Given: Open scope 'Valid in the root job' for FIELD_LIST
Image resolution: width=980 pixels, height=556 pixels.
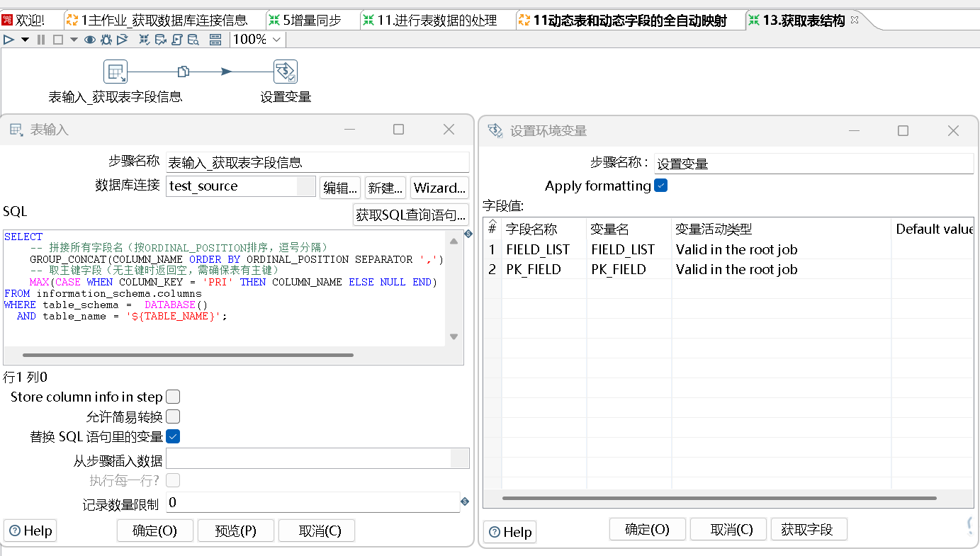Looking at the screenshot, I should (781, 249).
